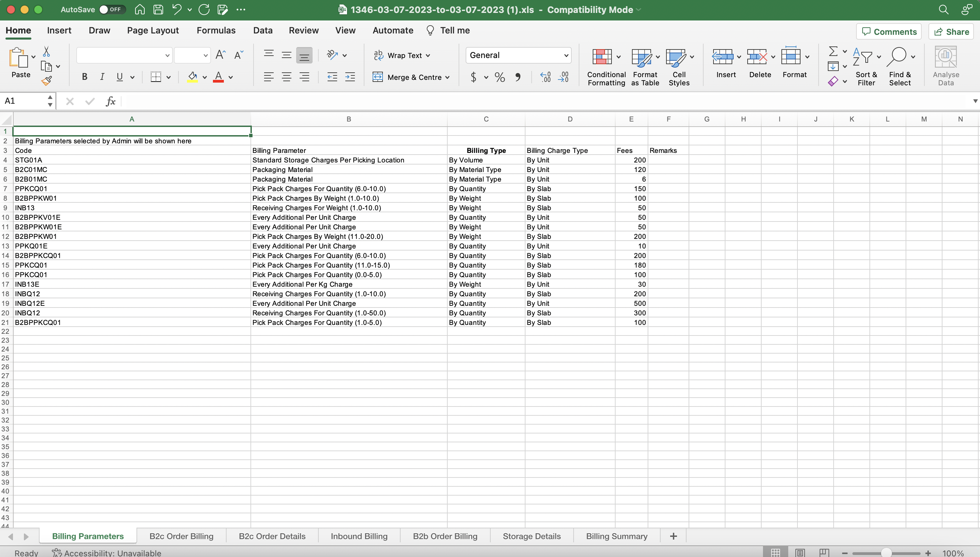Viewport: 980px width, 557px height.
Task: Open the Formulas ribbon tab
Action: click(x=216, y=30)
